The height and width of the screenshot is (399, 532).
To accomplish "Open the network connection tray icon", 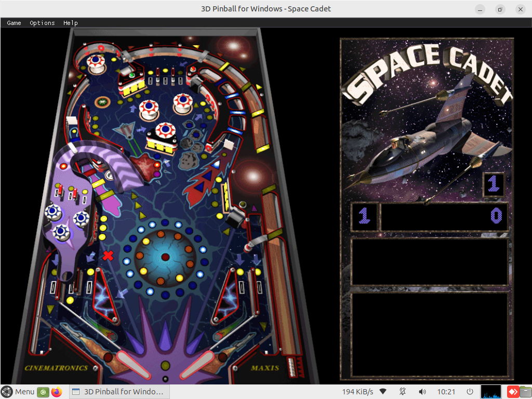I will click(383, 392).
